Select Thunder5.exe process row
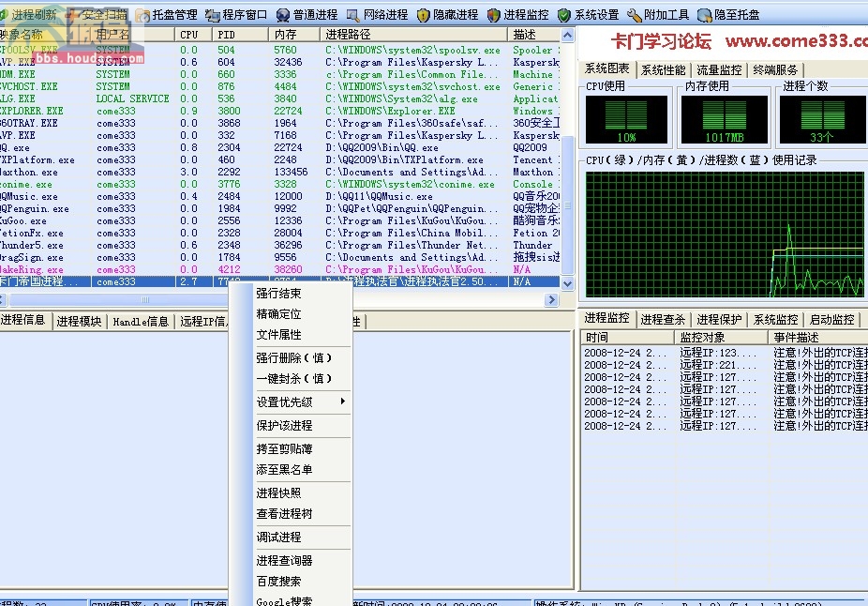 [280, 245]
